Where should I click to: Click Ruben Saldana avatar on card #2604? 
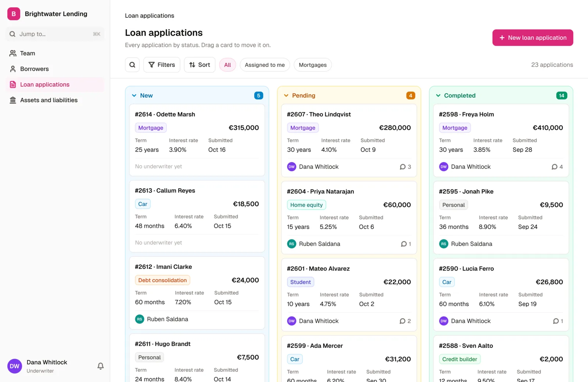291,244
